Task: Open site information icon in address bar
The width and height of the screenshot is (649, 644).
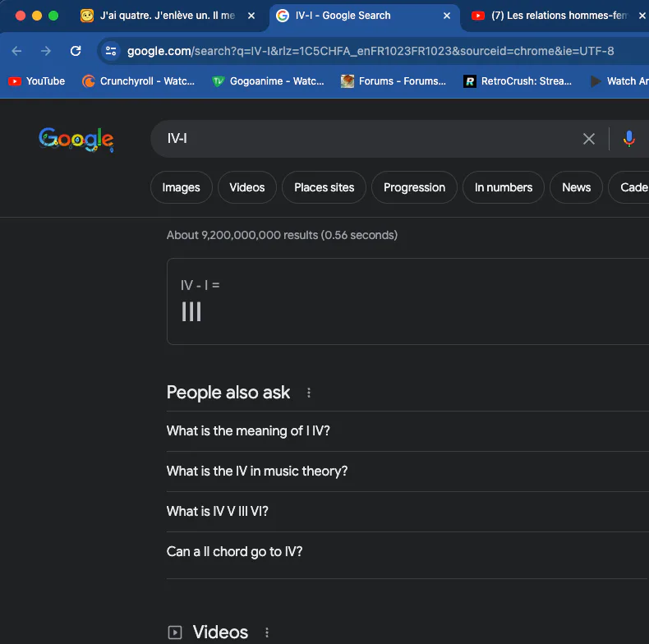Action: (111, 51)
